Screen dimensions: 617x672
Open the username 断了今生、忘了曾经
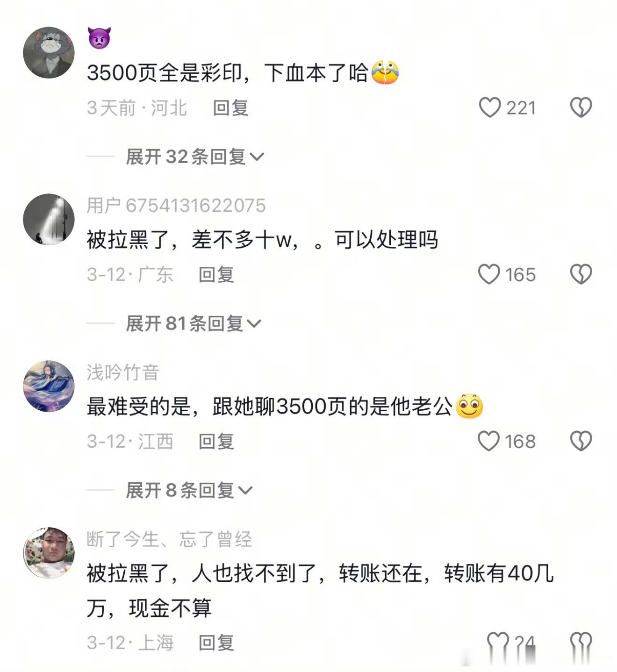169,539
